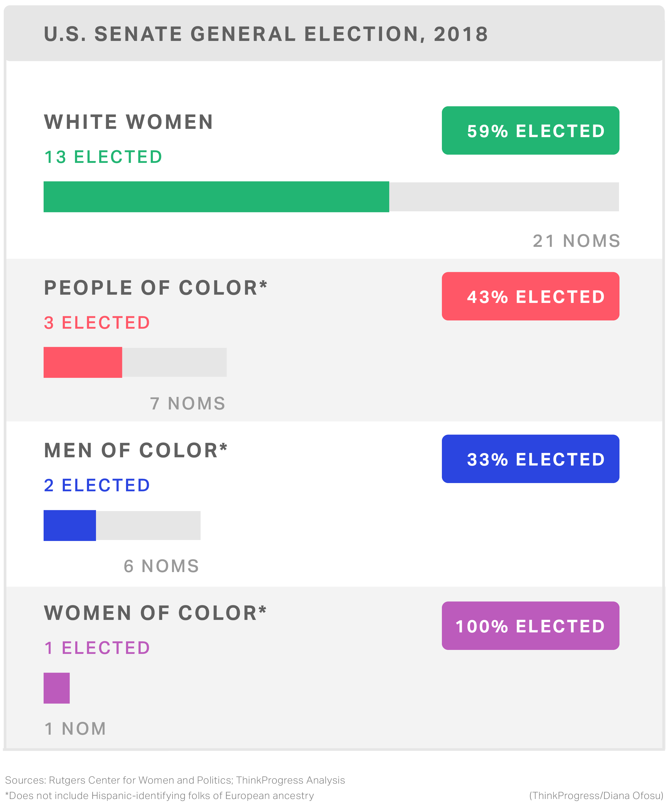The image size is (670, 812).
Task: Click the WOMEN OF COLOR heading
Action: [155, 613]
